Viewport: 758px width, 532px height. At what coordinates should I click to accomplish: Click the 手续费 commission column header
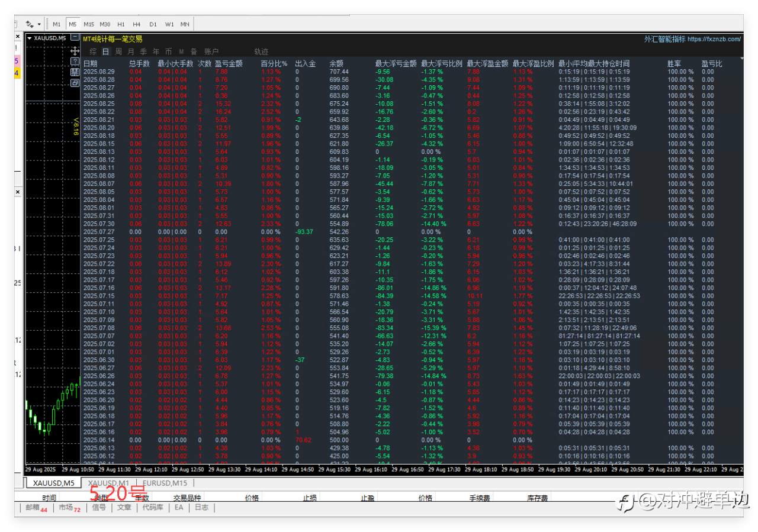[x=480, y=498]
